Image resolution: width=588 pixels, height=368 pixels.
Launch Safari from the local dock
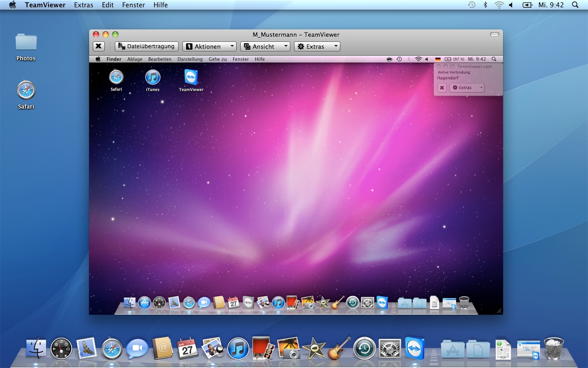[x=112, y=349]
